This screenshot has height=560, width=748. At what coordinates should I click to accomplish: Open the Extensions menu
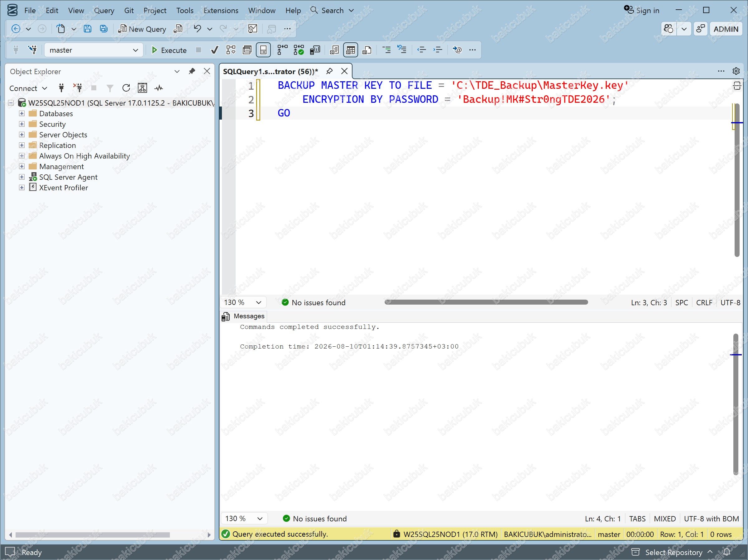pos(220,11)
